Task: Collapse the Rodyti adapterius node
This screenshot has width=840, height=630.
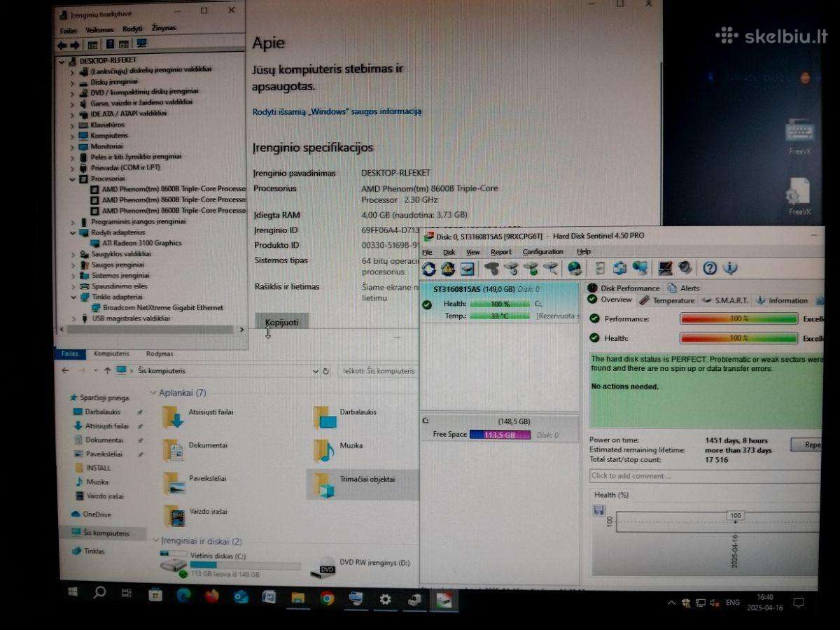Action: (72, 232)
